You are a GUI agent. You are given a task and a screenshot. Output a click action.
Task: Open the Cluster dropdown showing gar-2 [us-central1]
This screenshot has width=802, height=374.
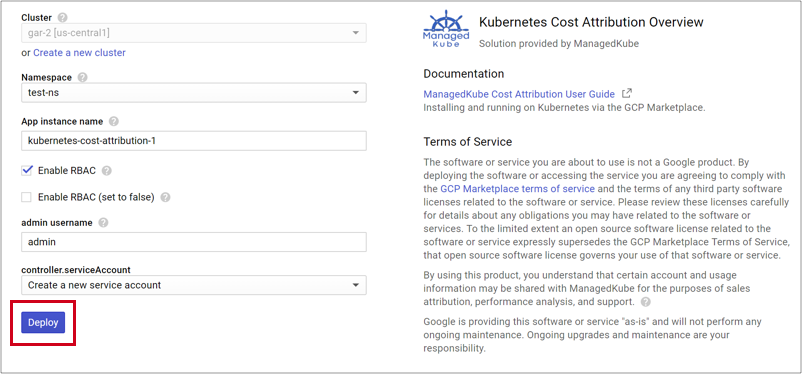click(x=194, y=33)
